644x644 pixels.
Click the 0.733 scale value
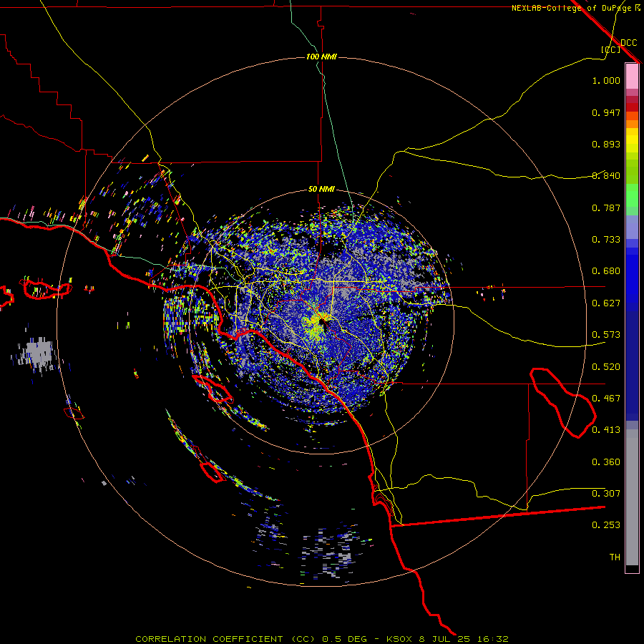606,240
